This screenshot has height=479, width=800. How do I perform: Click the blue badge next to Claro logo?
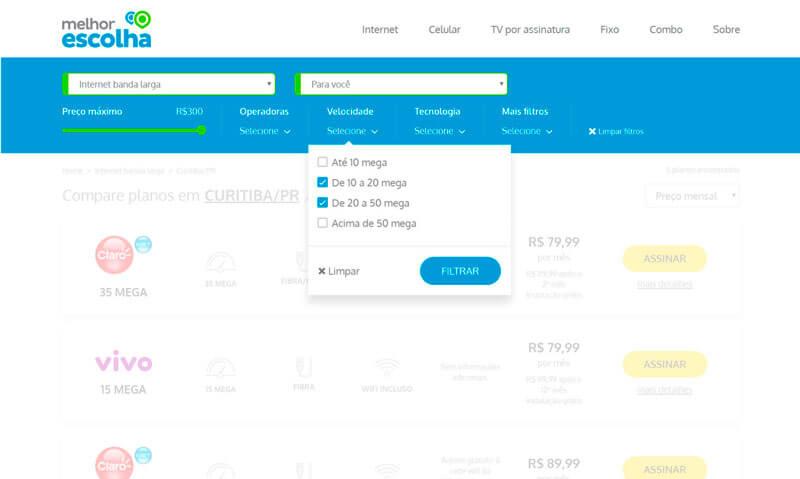tap(143, 244)
